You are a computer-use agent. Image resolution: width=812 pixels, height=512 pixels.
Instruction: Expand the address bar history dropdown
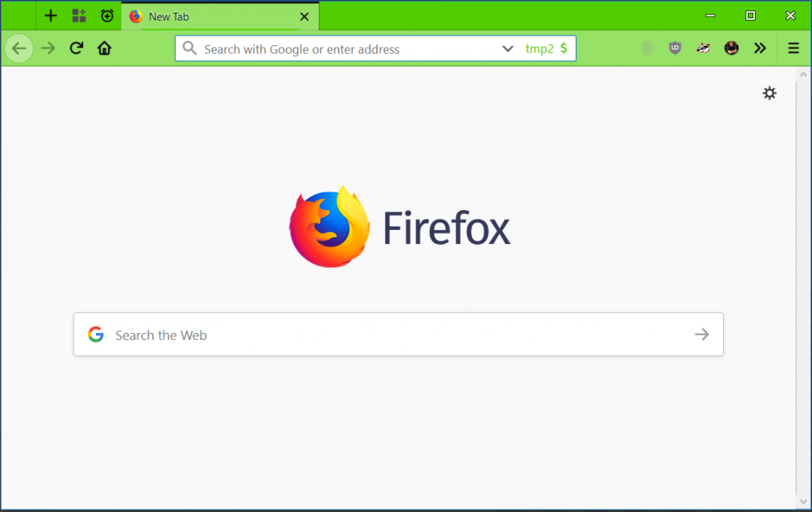507,48
